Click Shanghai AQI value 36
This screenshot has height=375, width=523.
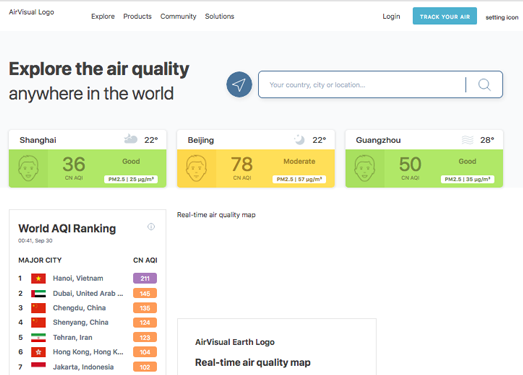tap(74, 164)
